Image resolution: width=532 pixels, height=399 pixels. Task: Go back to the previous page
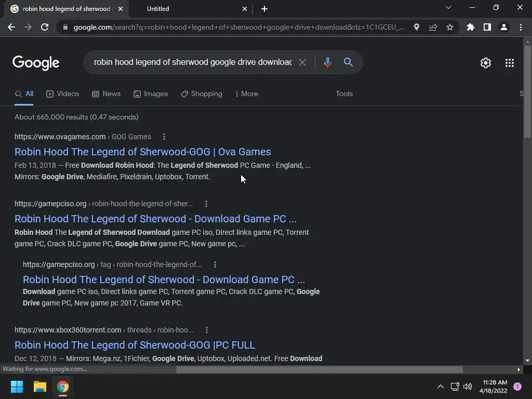point(11,27)
